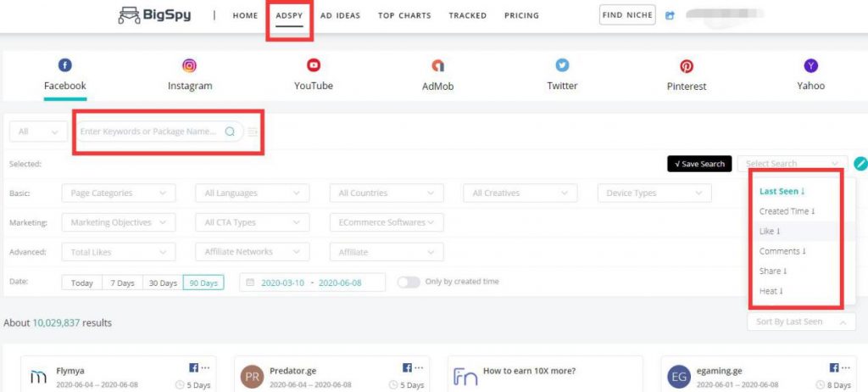Open the Select Search dropdown
Image resolution: width=868 pixels, height=392 pixels.
793,164
